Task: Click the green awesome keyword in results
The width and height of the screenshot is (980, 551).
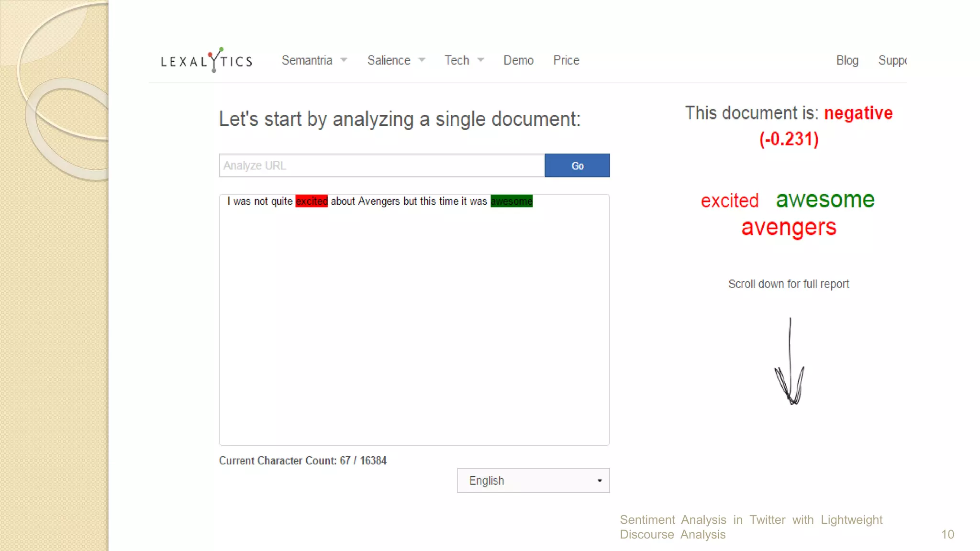Action: click(x=825, y=199)
